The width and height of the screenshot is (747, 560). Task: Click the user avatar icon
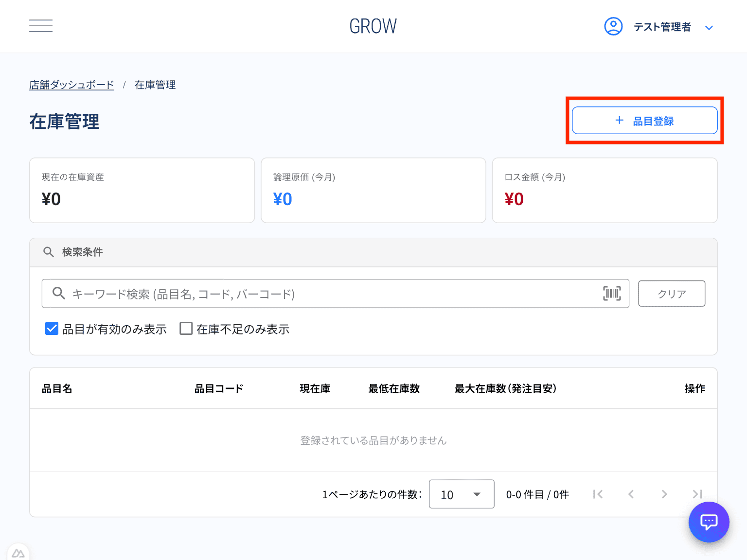[613, 26]
